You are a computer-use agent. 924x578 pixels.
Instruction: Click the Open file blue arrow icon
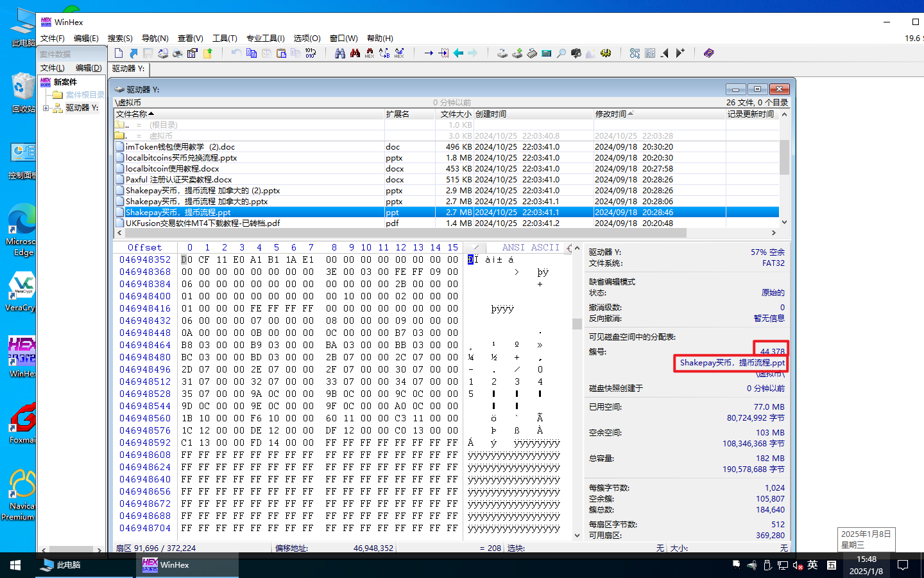coord(133,53)
